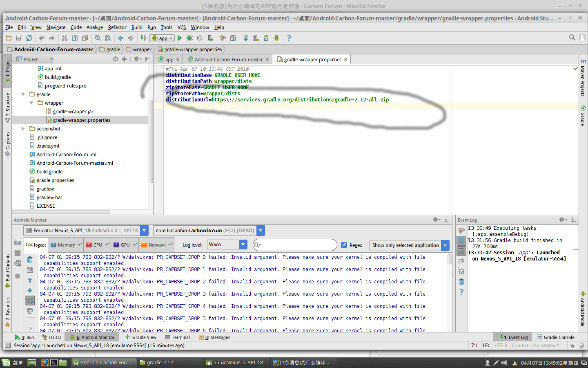Collapse the gradle folder in tree
The image size is (588, 368).
(23, 94)
